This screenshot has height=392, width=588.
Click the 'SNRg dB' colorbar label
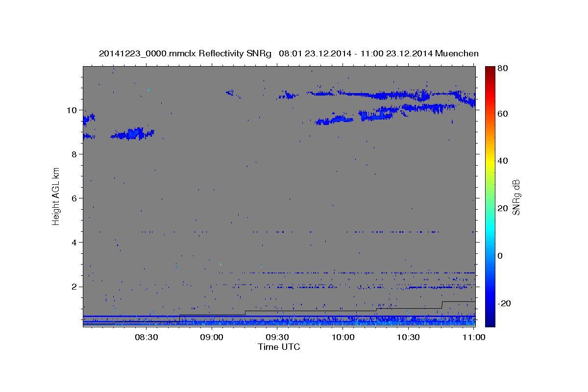(516, 197)
